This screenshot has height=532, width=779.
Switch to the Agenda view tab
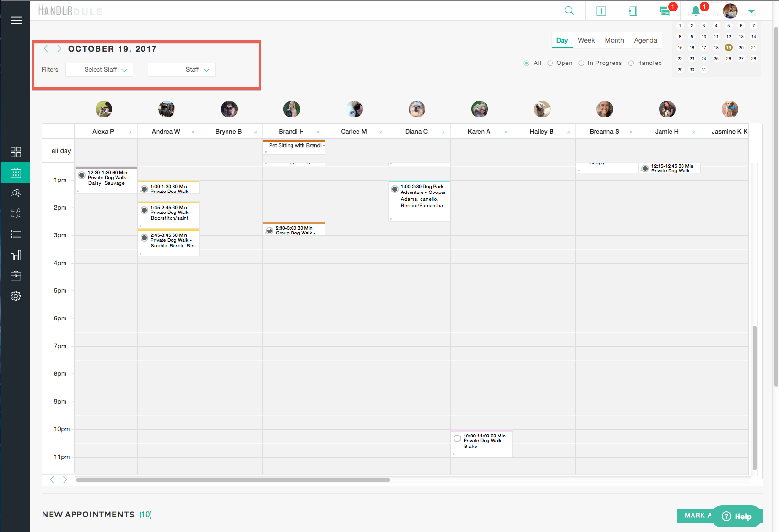(645, 40)
